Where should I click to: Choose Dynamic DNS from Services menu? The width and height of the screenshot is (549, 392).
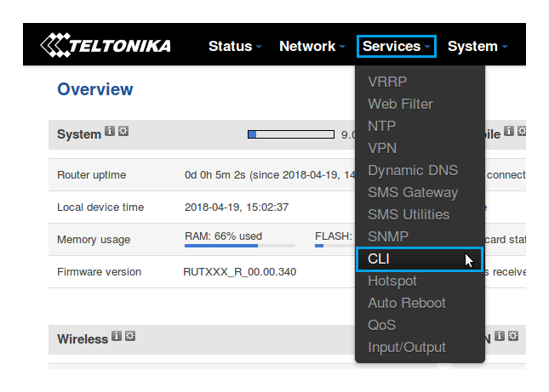pos(412,170)
